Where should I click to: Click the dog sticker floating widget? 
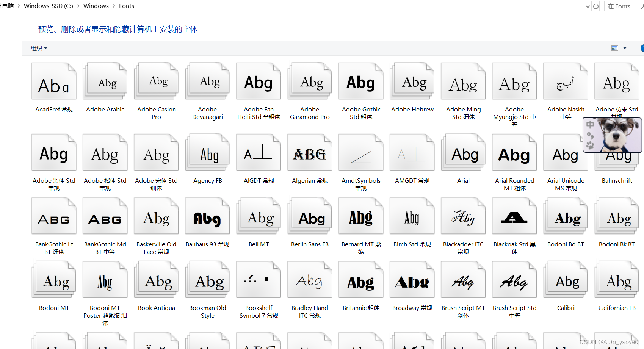click(x=612, y=135)
